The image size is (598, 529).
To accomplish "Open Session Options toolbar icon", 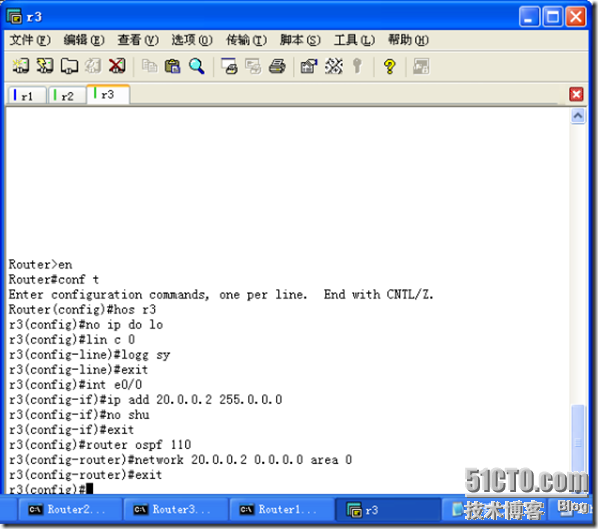I will tap(309, 66).
